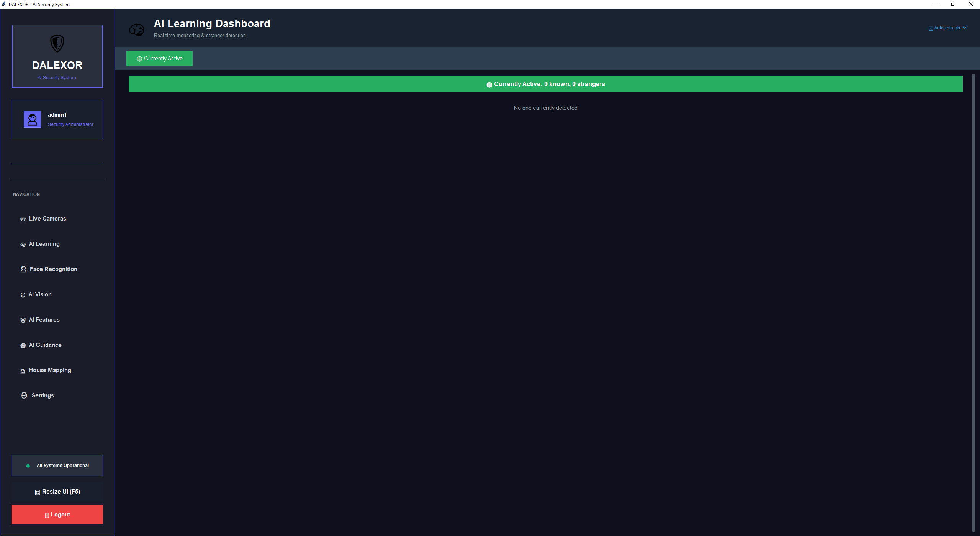Screen dimensions: 980x536
Task: Click the Resize UI (F5) button
Action: (57, 492)
